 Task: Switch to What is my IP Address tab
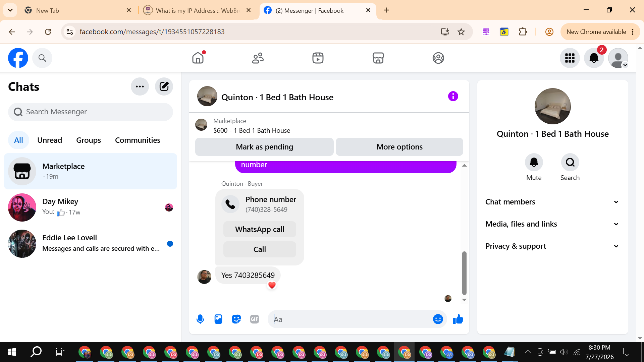click(x=198, y=10)
